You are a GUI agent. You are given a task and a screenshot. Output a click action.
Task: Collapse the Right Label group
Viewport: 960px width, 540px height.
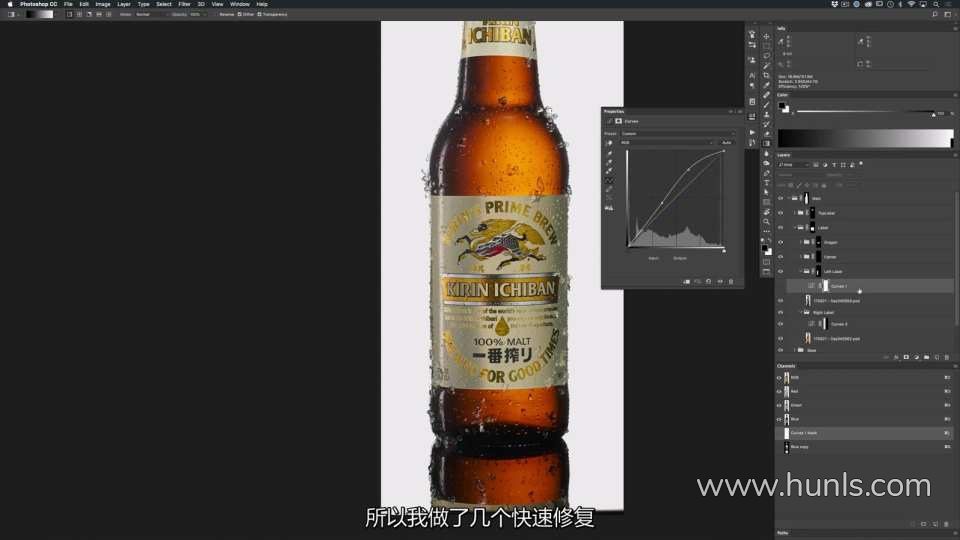click(801, 312)
